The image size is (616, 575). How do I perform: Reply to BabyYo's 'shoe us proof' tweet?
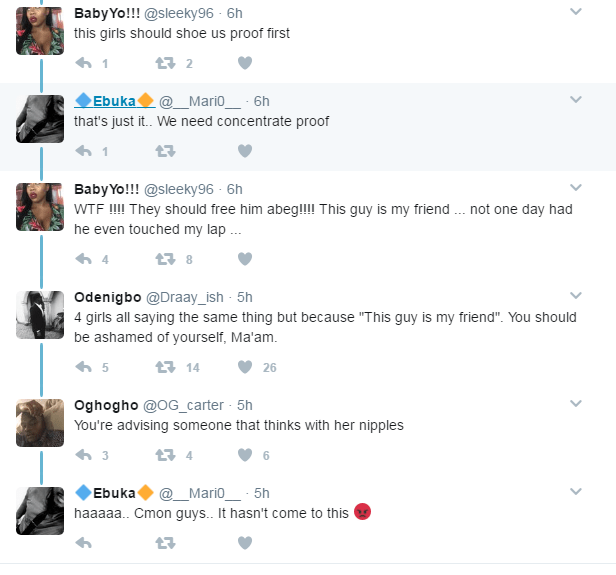[x=84, y=64]
